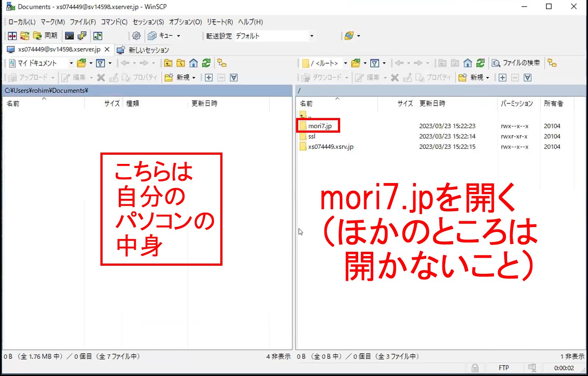
Task: Open the リモート(R) menu
Action: coord(220,22)
